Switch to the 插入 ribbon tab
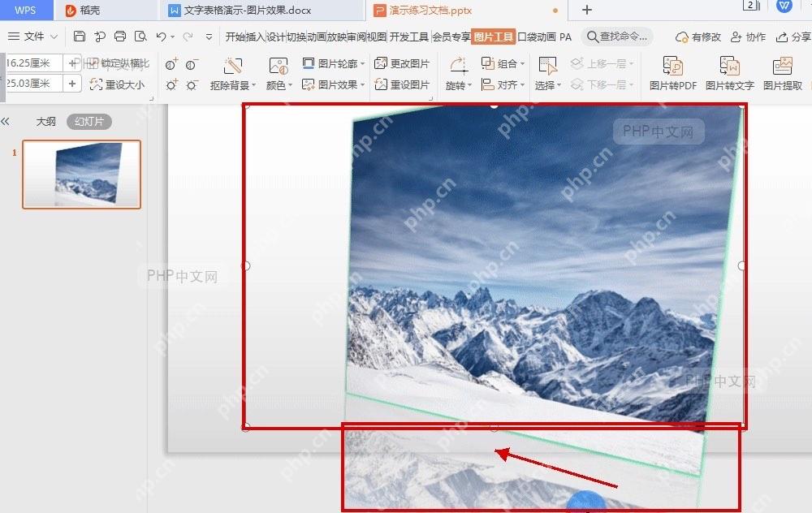 tap(255, 37)
